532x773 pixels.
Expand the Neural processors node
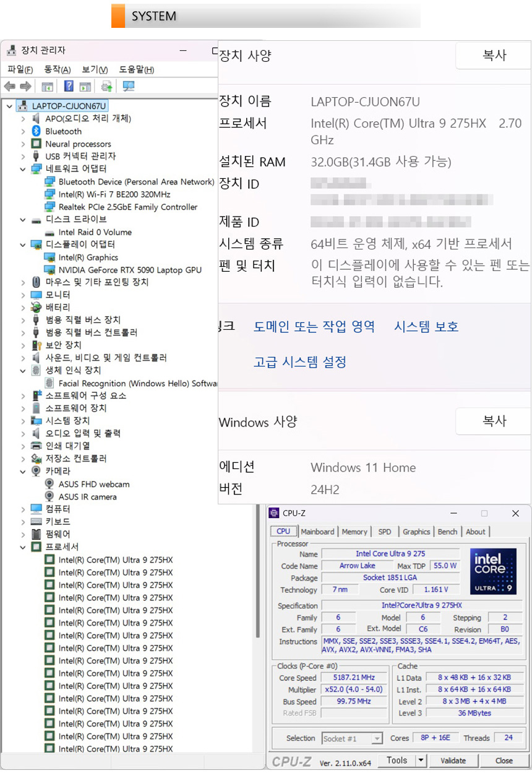tap(23, 144)
